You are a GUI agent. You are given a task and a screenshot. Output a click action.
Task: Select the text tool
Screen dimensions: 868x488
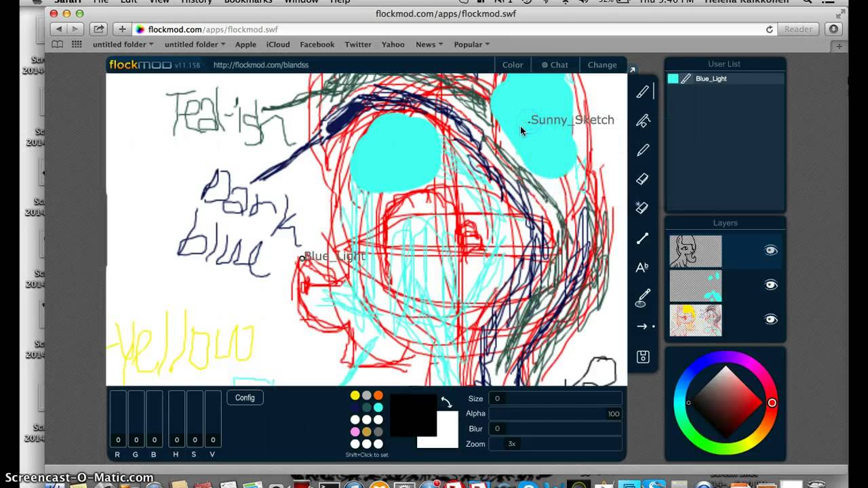point(642,267)
